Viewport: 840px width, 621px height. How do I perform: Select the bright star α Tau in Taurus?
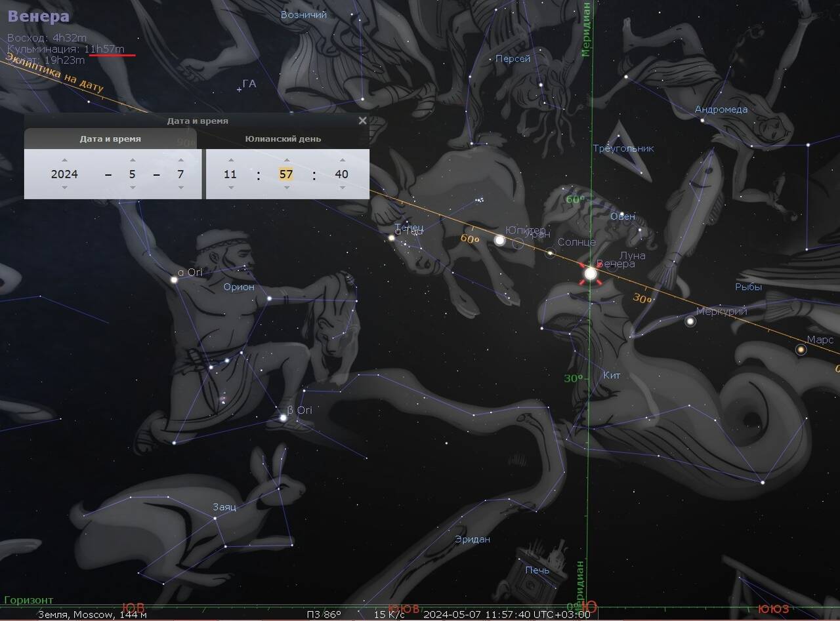[392, 238]
